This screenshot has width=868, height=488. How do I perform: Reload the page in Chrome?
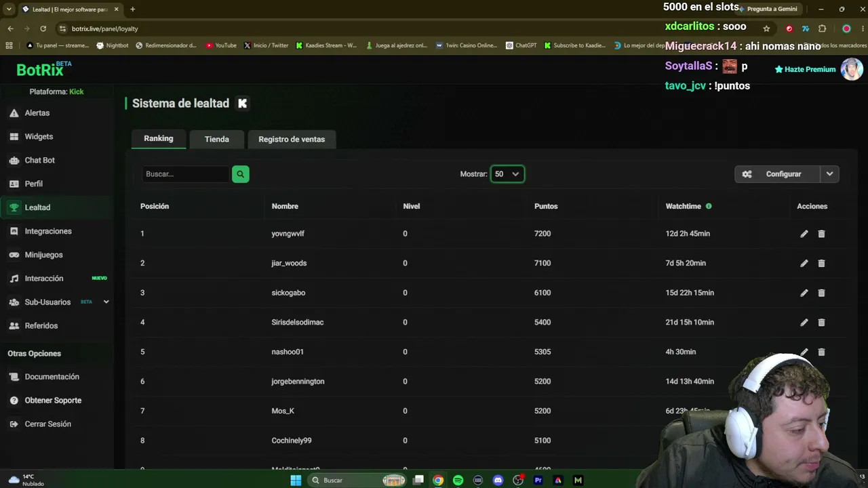click(43, 28)
